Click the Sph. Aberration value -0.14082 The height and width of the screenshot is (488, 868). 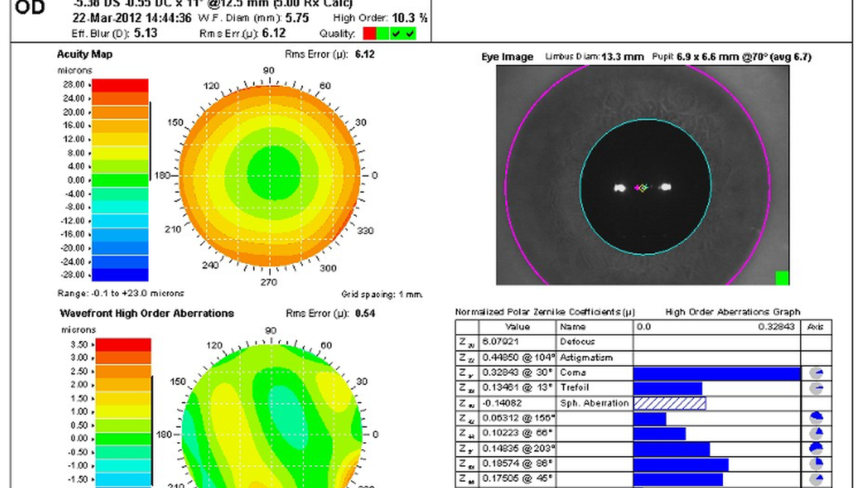(503, 403)
